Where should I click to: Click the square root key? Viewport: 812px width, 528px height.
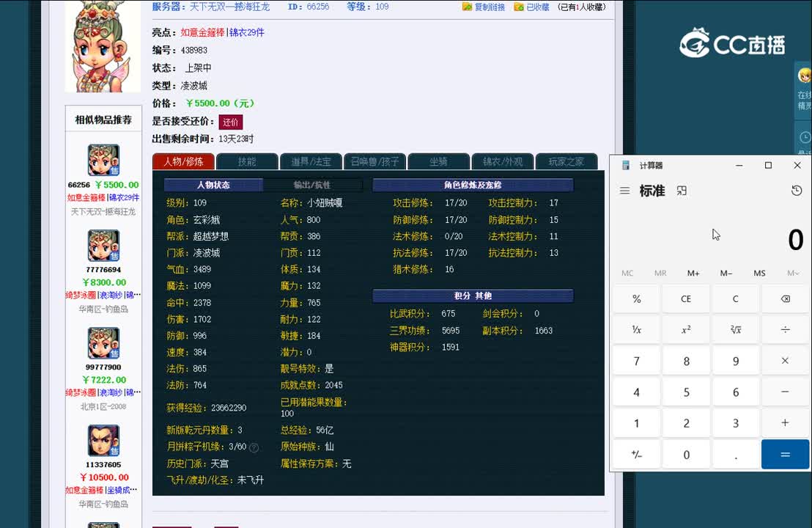(735, 329)
